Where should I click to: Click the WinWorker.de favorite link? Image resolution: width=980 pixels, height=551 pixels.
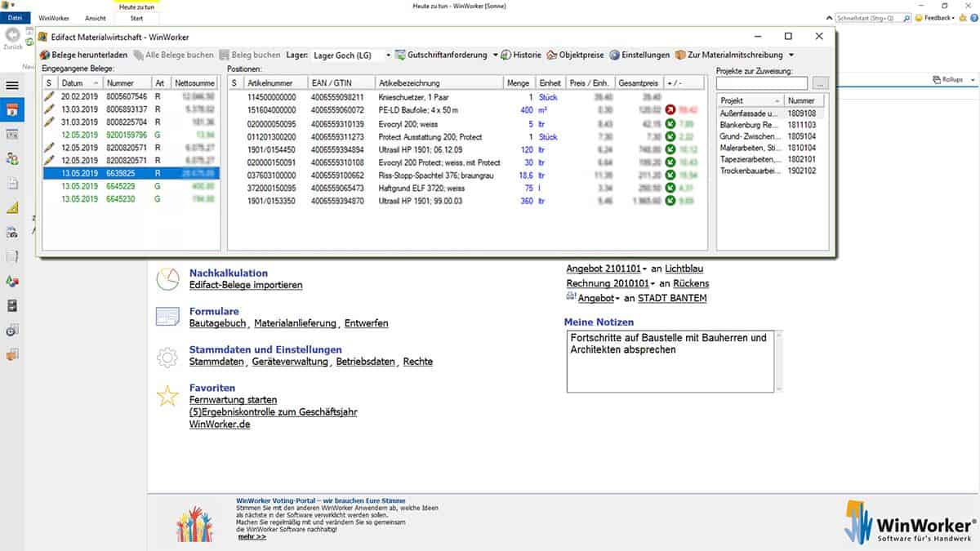pyautogui.click(x=220, y=424)
